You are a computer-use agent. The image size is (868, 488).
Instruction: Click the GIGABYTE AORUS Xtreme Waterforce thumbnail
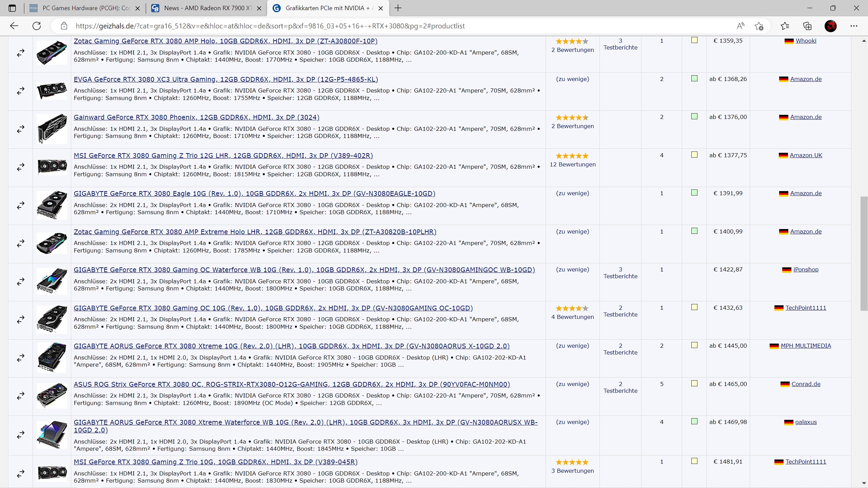[52, 434]
